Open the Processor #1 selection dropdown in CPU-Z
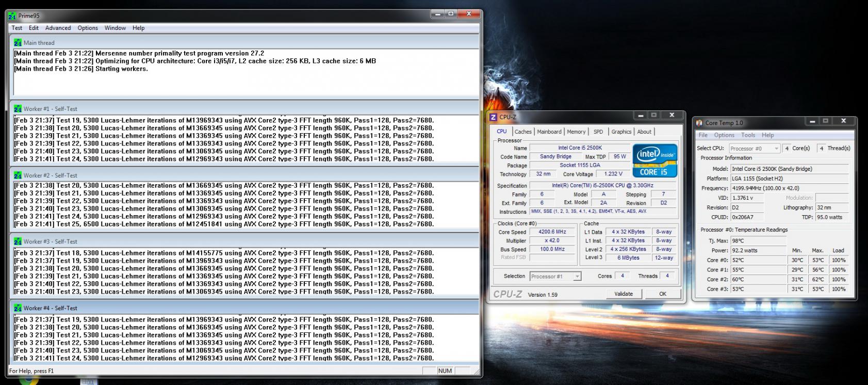This screenshot has width=868, height=385. tap(555, 277)
